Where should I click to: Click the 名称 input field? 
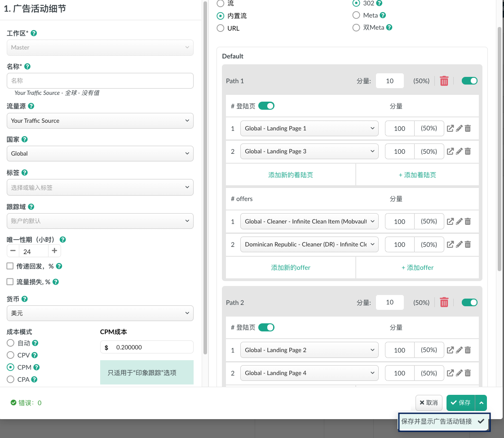[100, 80]
